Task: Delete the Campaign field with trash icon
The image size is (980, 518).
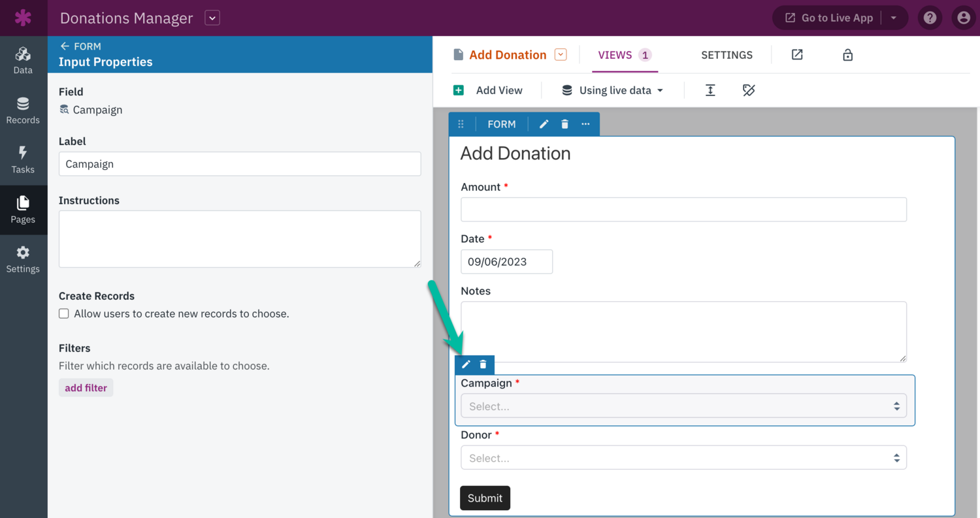Action: click(x=483, y=364)
